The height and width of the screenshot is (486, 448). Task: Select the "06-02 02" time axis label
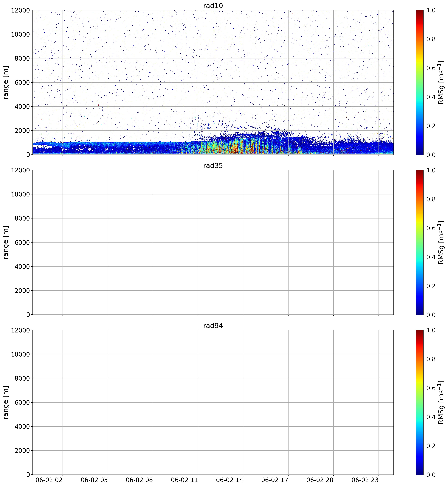click(x=49, y=480)
